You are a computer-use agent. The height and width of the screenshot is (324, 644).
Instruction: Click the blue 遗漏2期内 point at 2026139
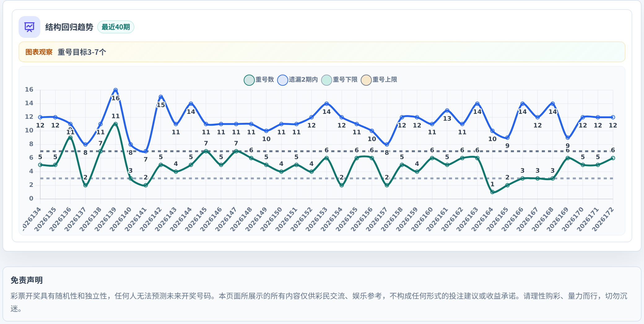point(115,90)
